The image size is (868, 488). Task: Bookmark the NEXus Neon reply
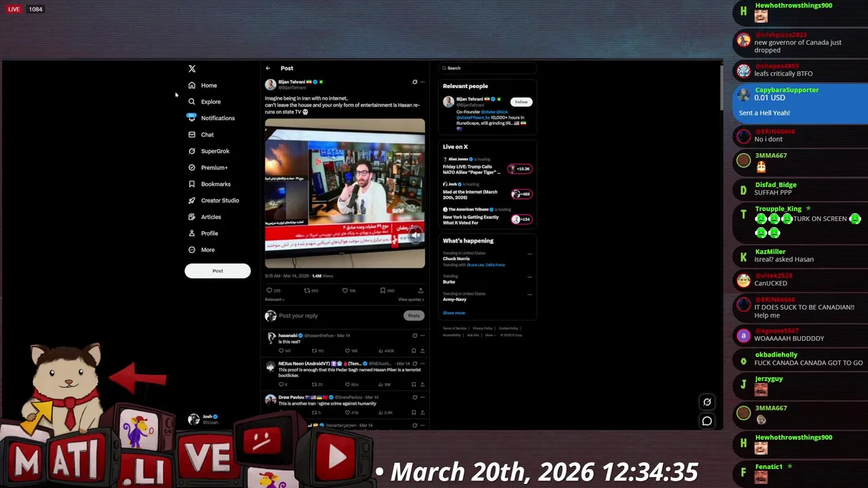click(x=414, y=385)
